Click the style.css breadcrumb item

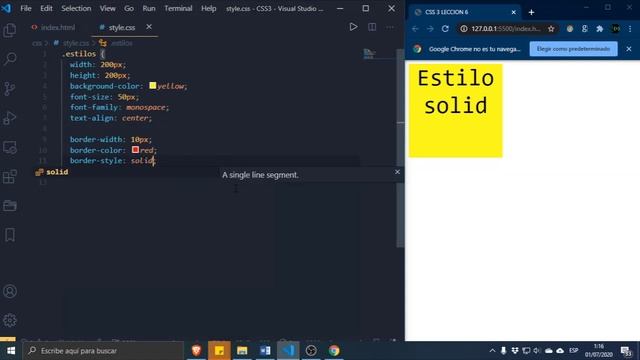tap(76, 43)
